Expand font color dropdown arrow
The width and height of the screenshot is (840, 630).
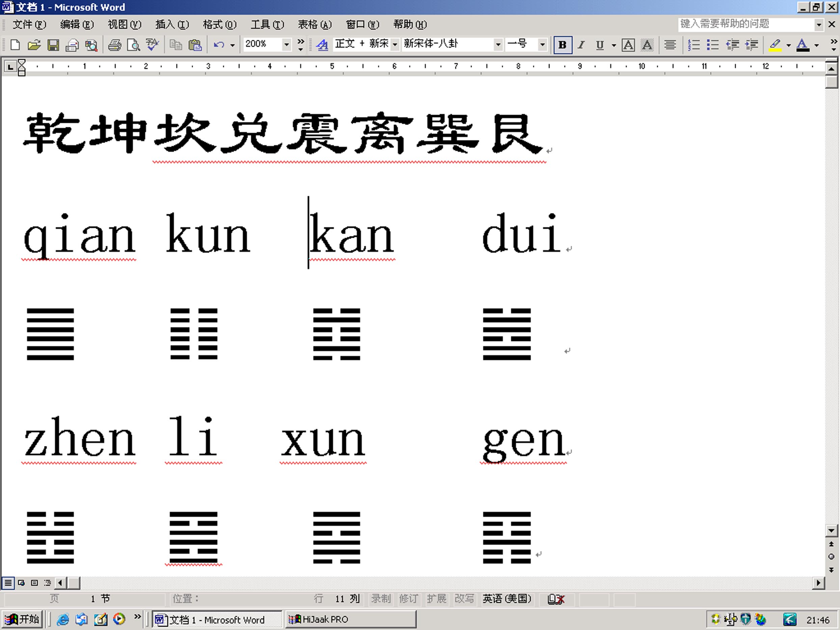click(x=817, y=45)
